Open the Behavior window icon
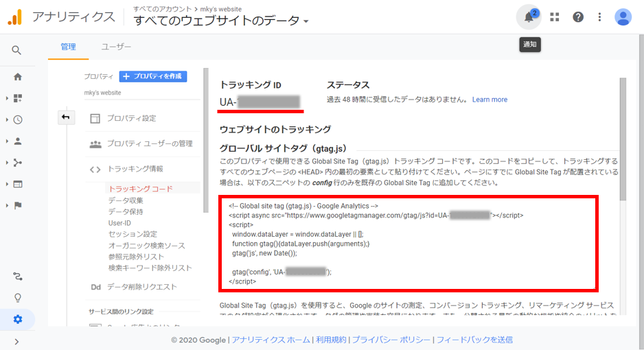 pyautogui.click(x=18, y=184)
